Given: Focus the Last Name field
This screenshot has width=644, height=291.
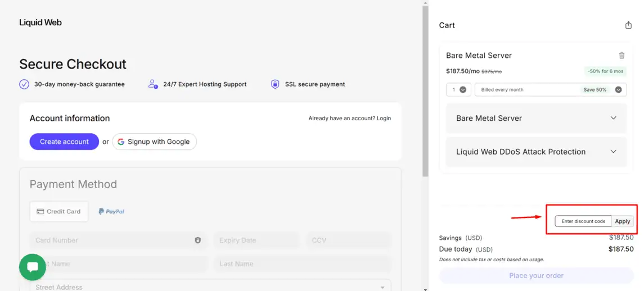Looking at the screenshot, I should (302, 264).
